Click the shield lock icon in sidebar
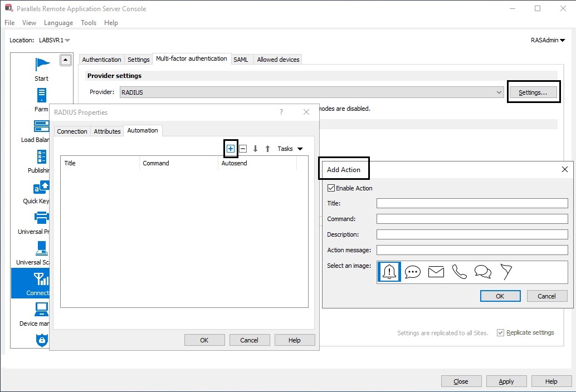Viewport: 576px width, 392px height. click(x=42, y=340)
